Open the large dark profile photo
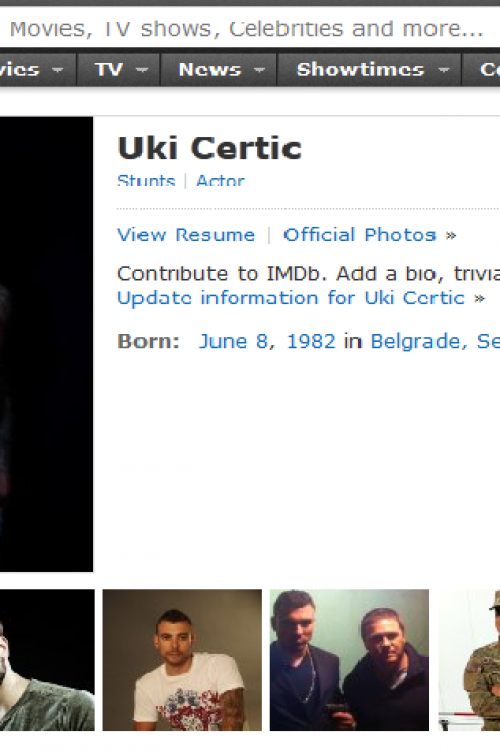The width and height of the screenshot is (500, 750). click(x=46, y=344)
